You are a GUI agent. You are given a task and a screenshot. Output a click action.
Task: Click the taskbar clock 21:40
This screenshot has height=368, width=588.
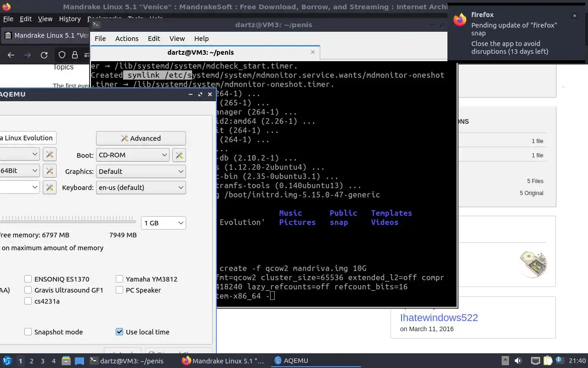(x=577, y=361)
